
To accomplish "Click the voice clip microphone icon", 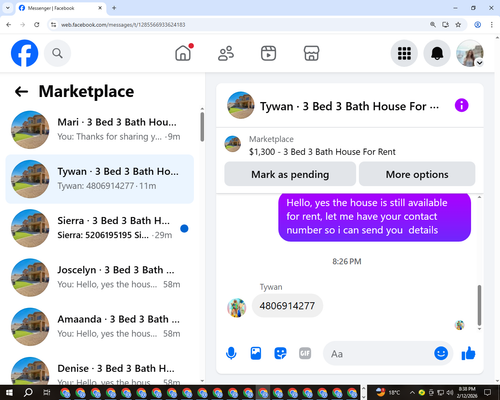I will [x=231, y=353].
